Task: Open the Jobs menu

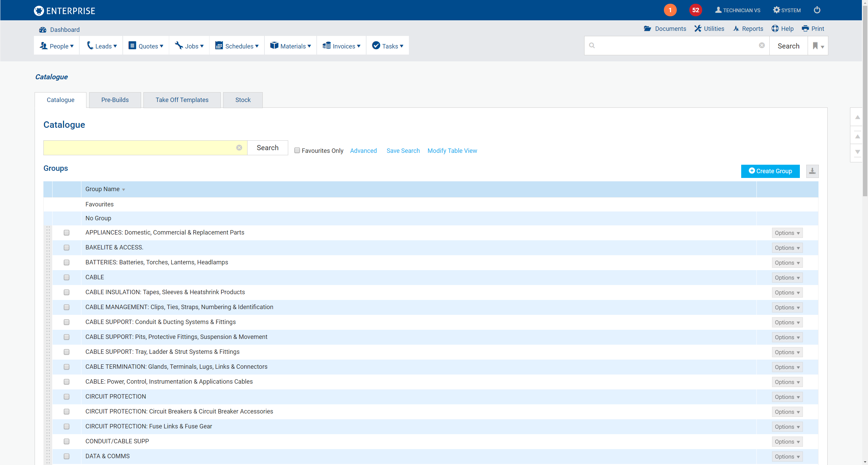Action: 194,46
